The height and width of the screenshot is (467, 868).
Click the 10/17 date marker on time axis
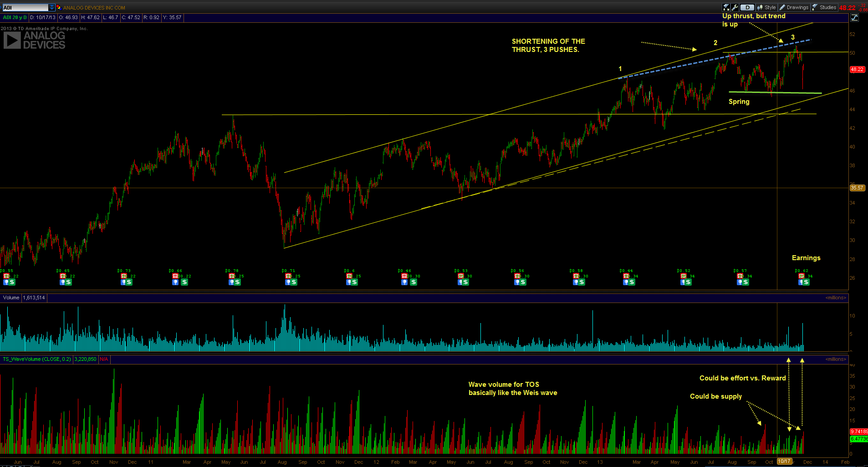pyautogui.click(x=784, y=462)
